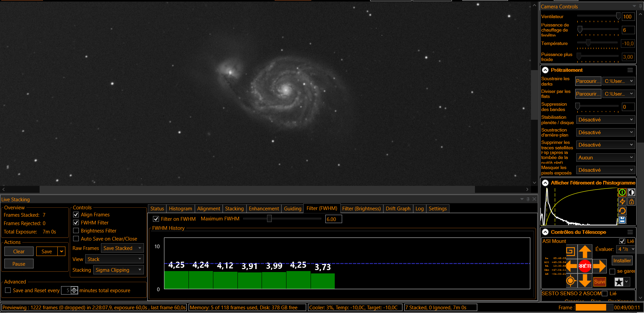Enable Auto Save on Clear/Close checkbox
This screenshot has width=644, height=313.
click(76, 239)
